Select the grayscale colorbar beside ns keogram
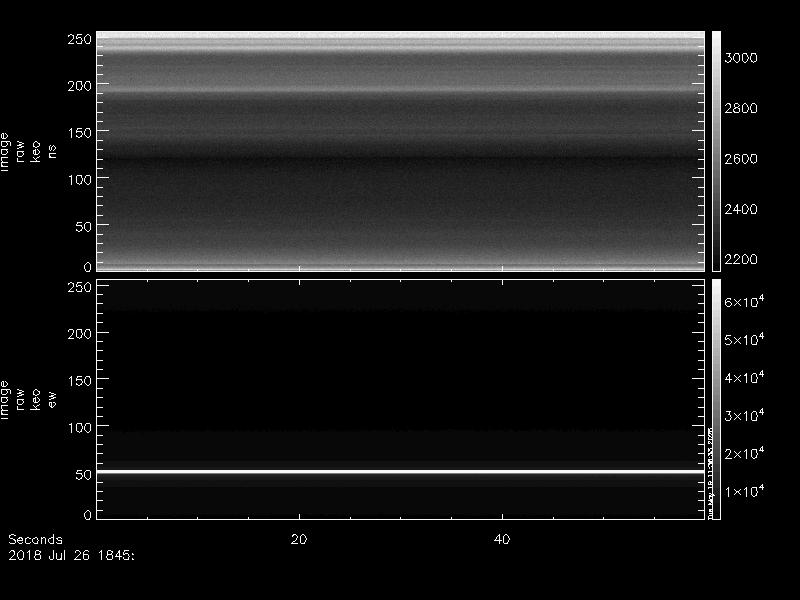The width and height of the screenshot is (800, 600). pos(716,152)
